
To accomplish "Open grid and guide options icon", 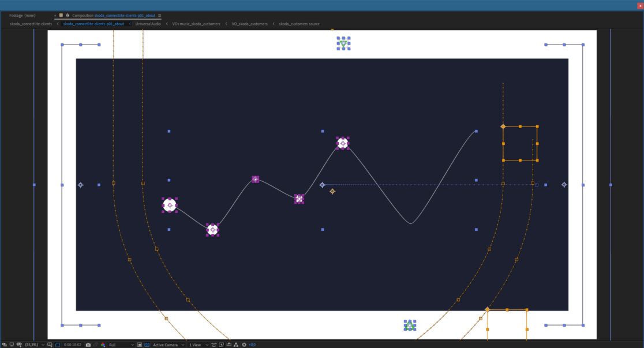I will [50, 345].
